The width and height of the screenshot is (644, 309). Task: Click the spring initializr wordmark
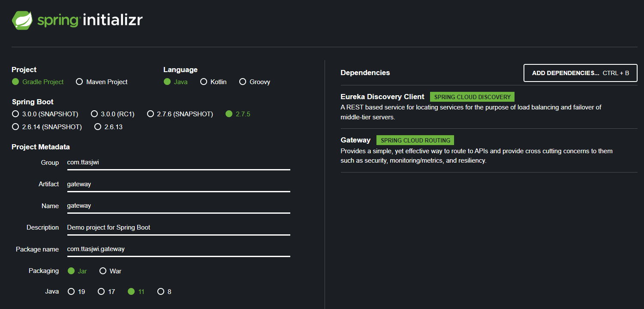pos(90,20)
